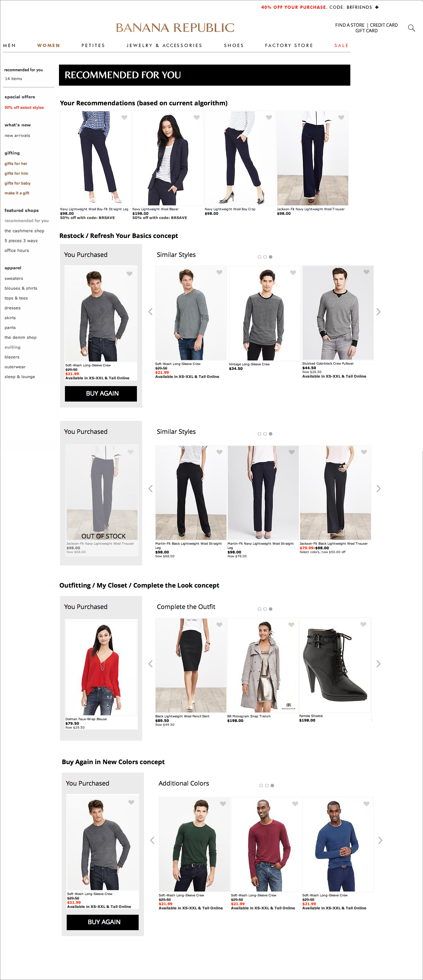Viewport: 423px width, 980px height.
Task: Open the search magnifier icon
Action: point(411,28)
